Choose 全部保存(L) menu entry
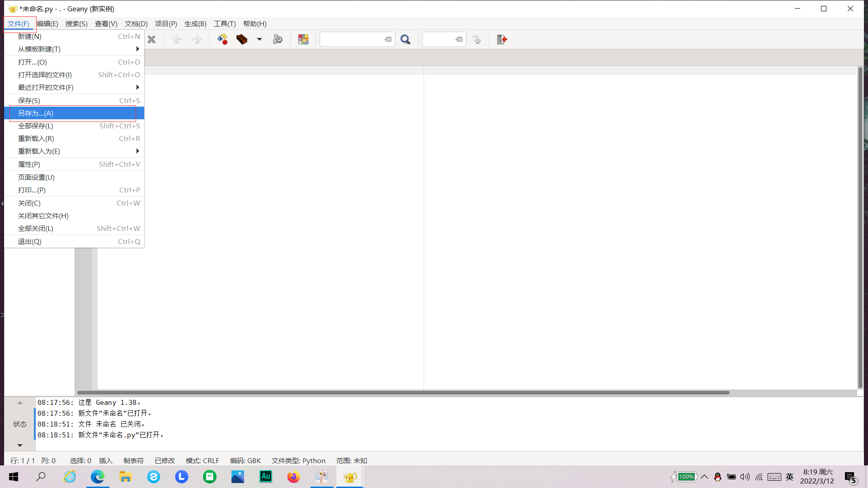Image resolution: width=868 pixels, height=488 pixels. point(74,126)
